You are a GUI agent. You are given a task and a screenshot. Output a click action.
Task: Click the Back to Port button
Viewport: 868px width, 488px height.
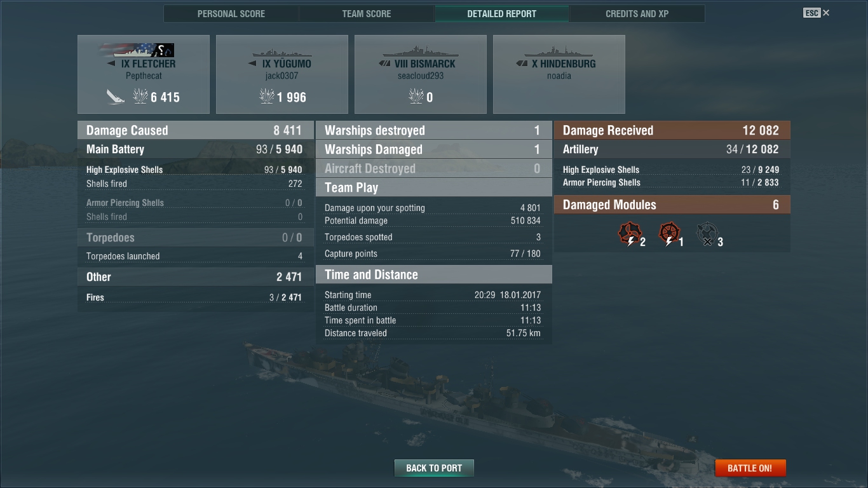434,468
